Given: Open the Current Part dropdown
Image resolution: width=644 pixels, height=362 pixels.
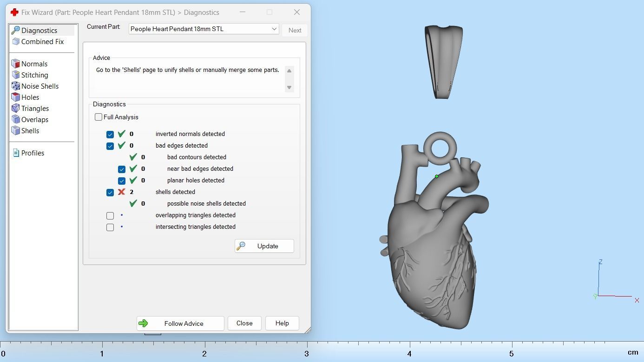Looking at the screenshot, I should point(204,29).
